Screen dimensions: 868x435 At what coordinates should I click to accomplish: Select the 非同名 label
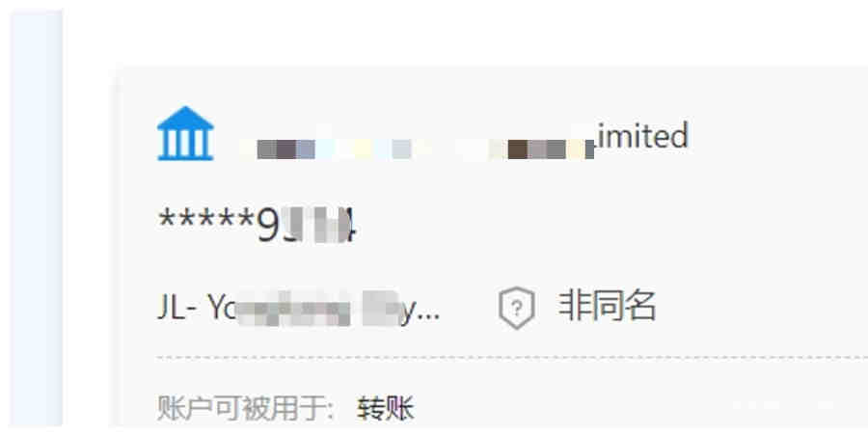(608, 306)
